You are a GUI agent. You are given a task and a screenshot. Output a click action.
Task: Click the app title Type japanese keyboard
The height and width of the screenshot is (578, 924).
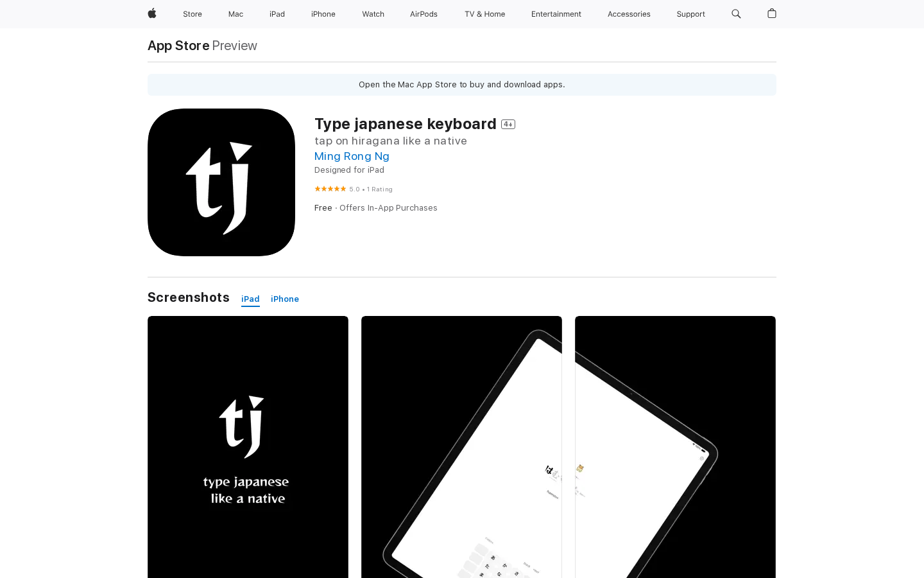click(406, 124)
